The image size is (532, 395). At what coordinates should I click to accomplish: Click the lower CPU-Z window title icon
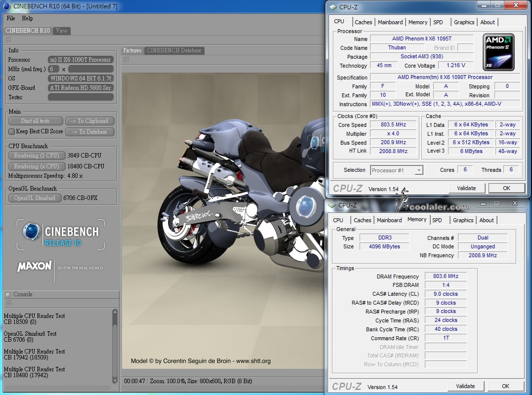pos(332,205)
